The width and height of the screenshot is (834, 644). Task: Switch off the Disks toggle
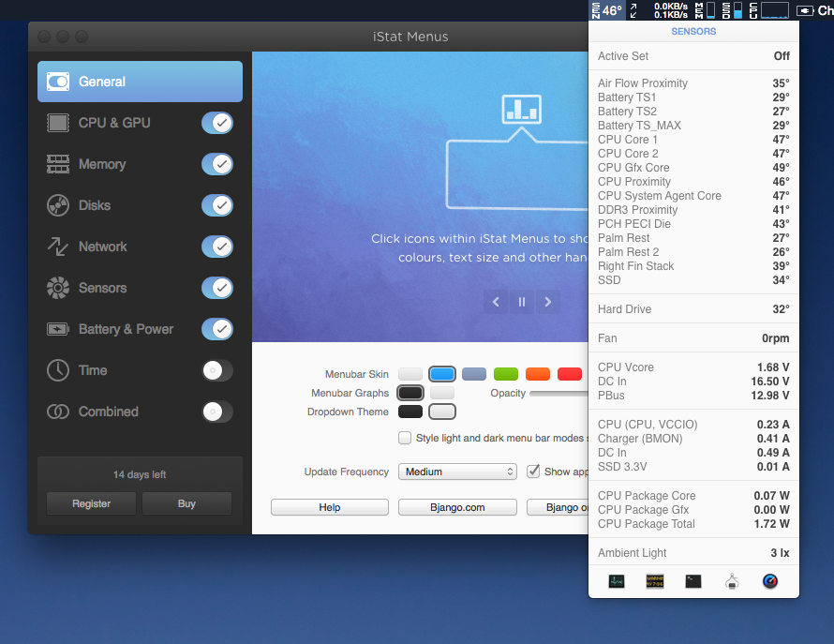pyautogui.click(x=217, y=205)
